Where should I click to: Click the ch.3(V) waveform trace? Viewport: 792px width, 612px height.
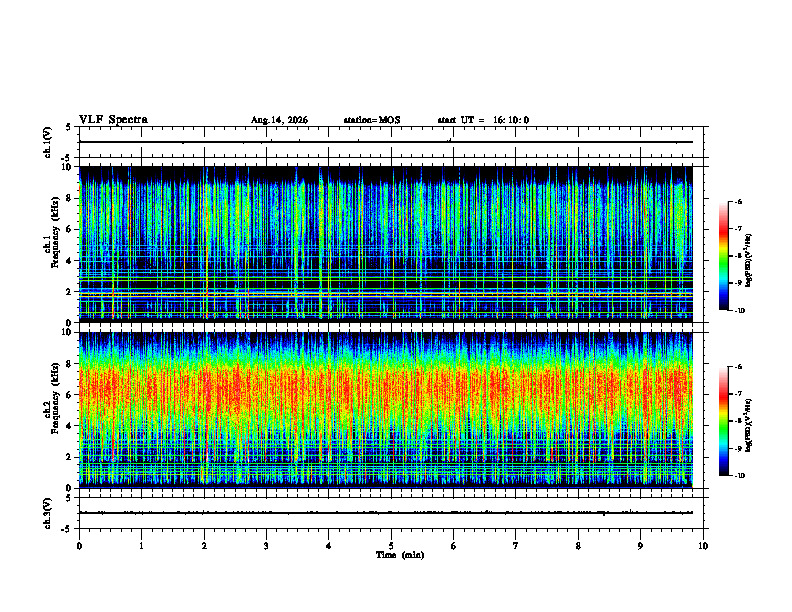point(386,513)
